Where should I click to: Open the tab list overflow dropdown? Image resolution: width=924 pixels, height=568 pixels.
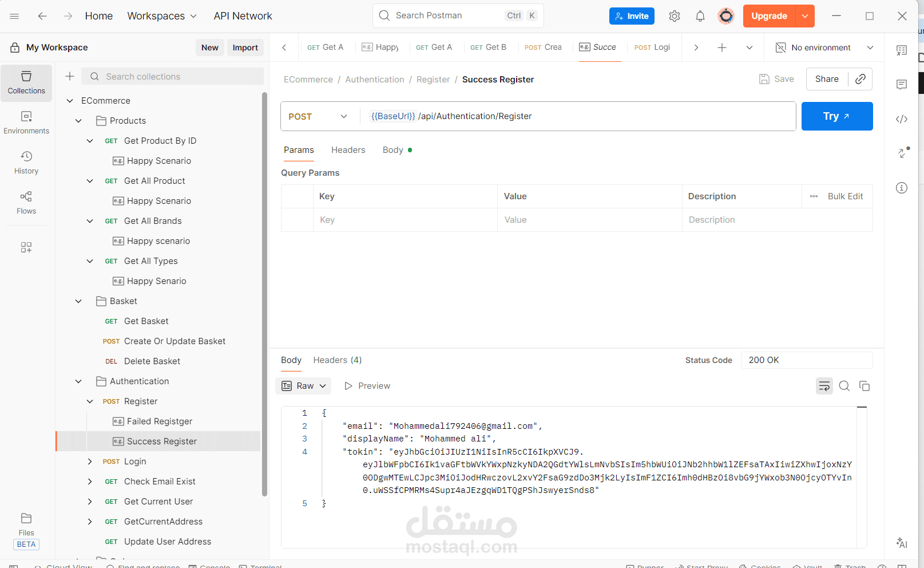pos(749,48)
